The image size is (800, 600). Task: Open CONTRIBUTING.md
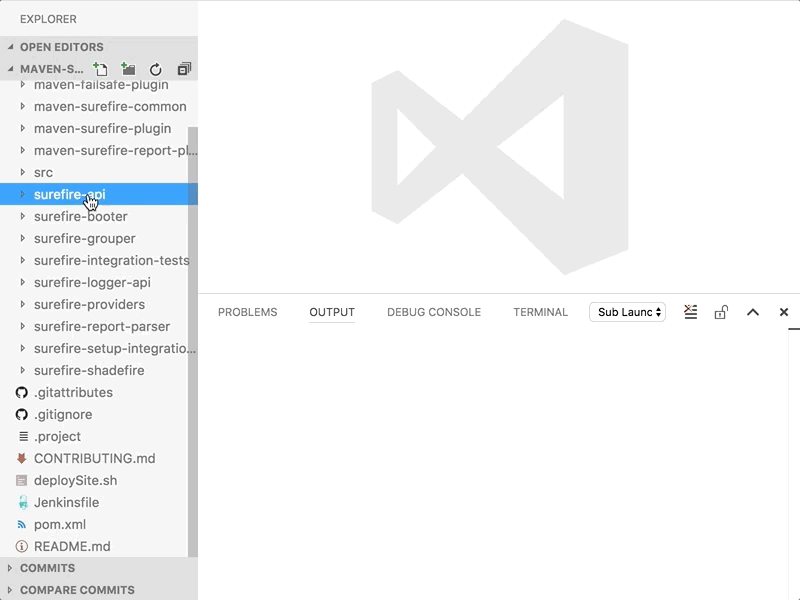[x=95, y=458]
